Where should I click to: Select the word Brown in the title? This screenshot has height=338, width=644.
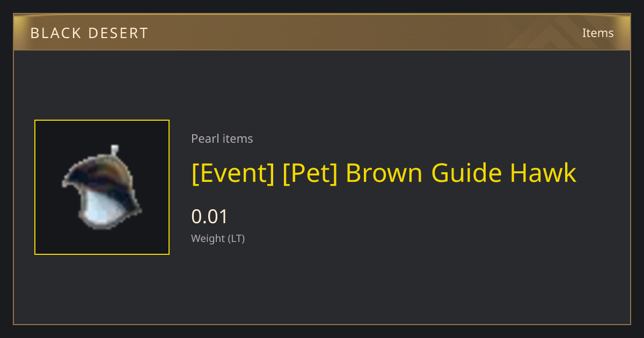pos(385,173)
